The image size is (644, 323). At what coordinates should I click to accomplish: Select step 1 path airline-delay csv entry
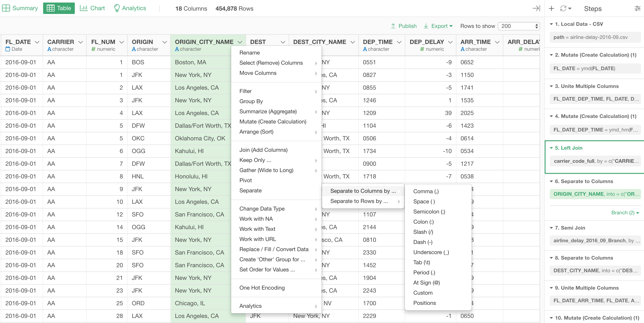click(x=595, y=37)
